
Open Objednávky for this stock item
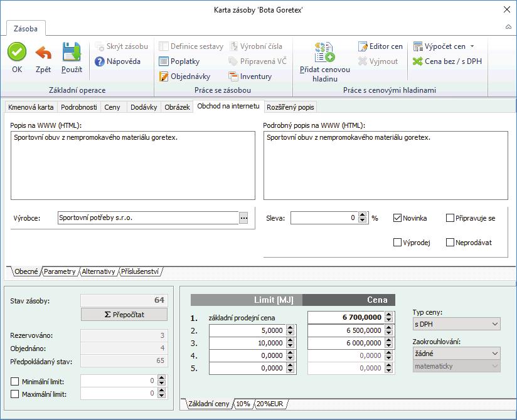pos(184,76)
